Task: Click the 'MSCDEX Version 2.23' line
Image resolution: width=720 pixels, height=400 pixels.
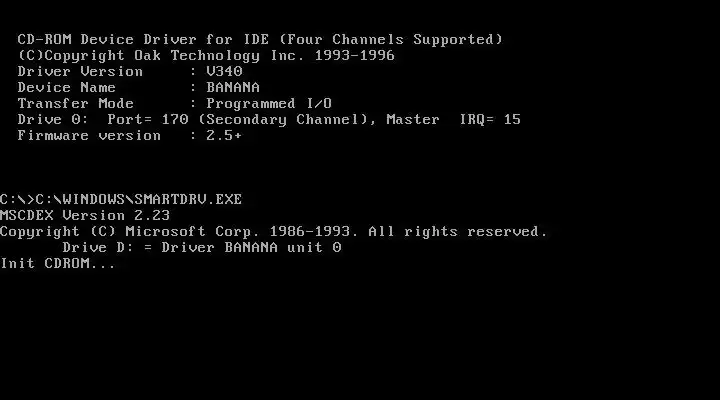Action: click(85, 215)
